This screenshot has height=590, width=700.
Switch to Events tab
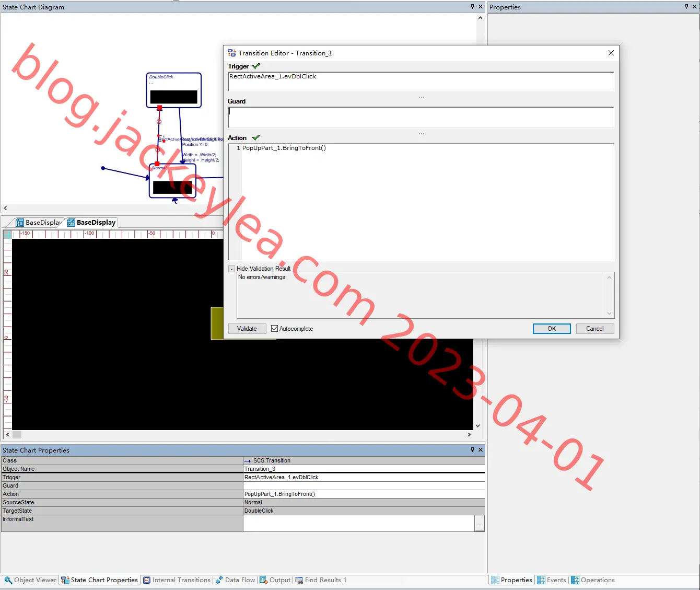pos(552,580)
